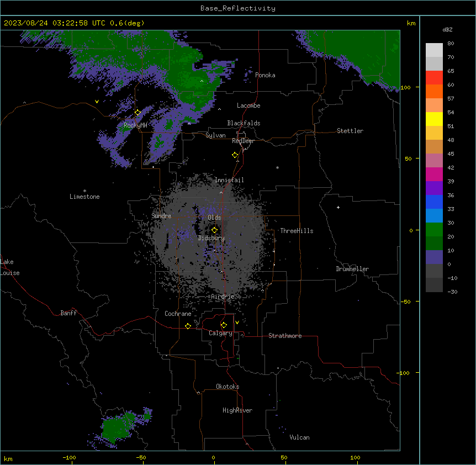Click the Drumheller city label
Viewport: 476px width, 465px height.
click(352, 269)
